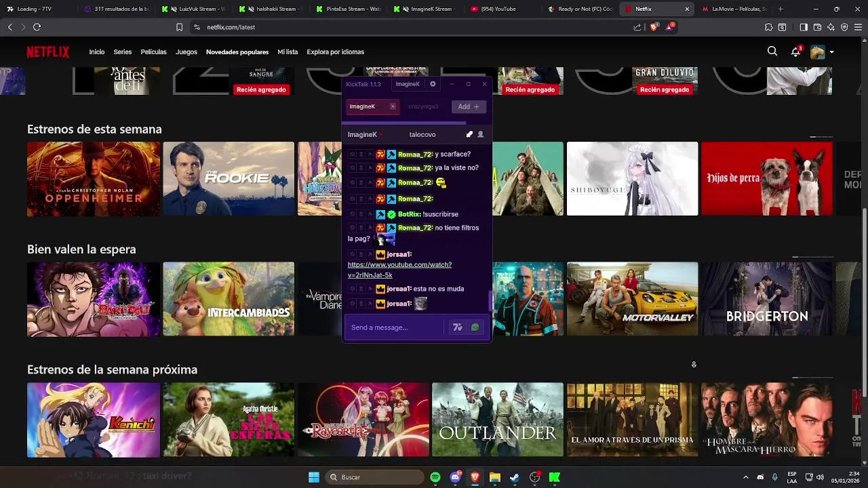
Task: Click BotRix username in chat
Action: click(409, 214)
